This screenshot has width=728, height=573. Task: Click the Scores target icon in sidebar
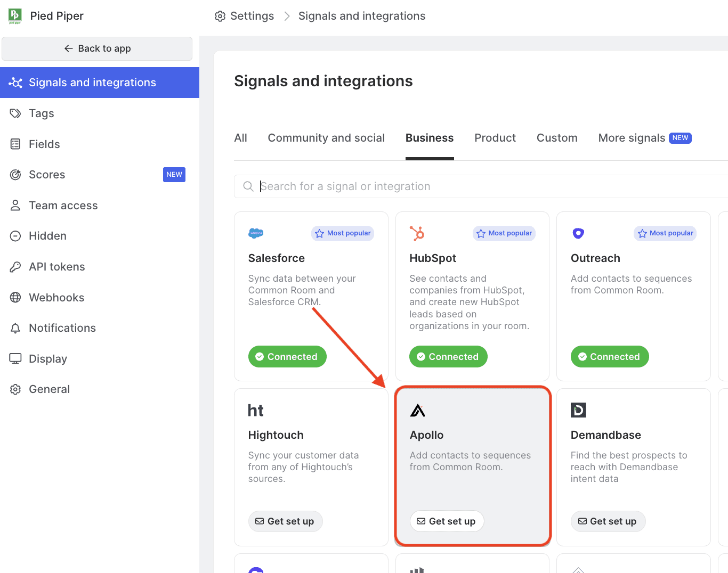coord(15,175)
